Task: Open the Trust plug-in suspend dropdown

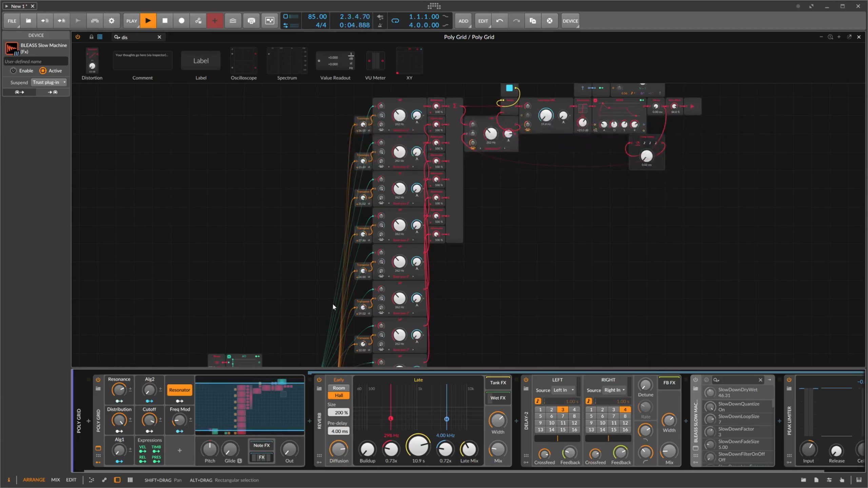Action: click(49, 82)
